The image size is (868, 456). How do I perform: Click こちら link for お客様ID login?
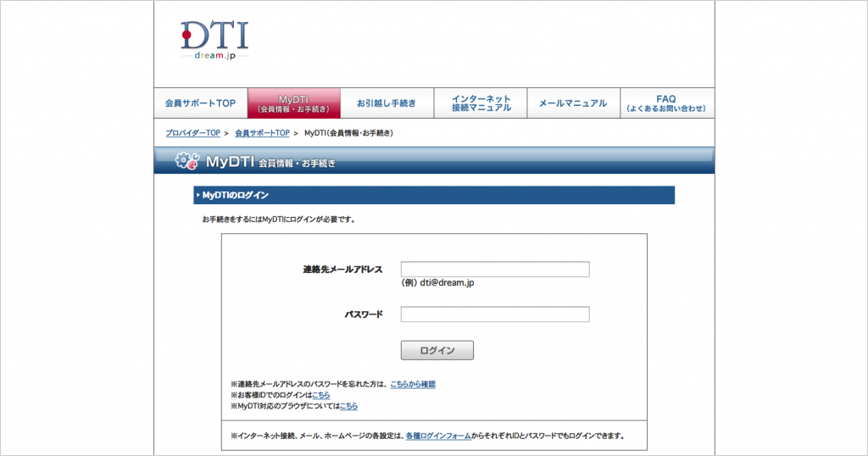pos(321,395)
